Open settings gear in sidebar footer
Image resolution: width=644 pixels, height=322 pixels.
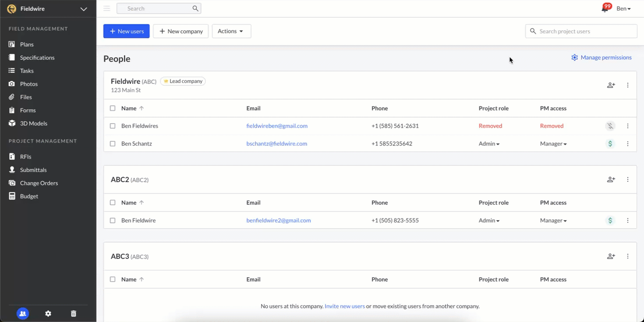pos(48,314)
